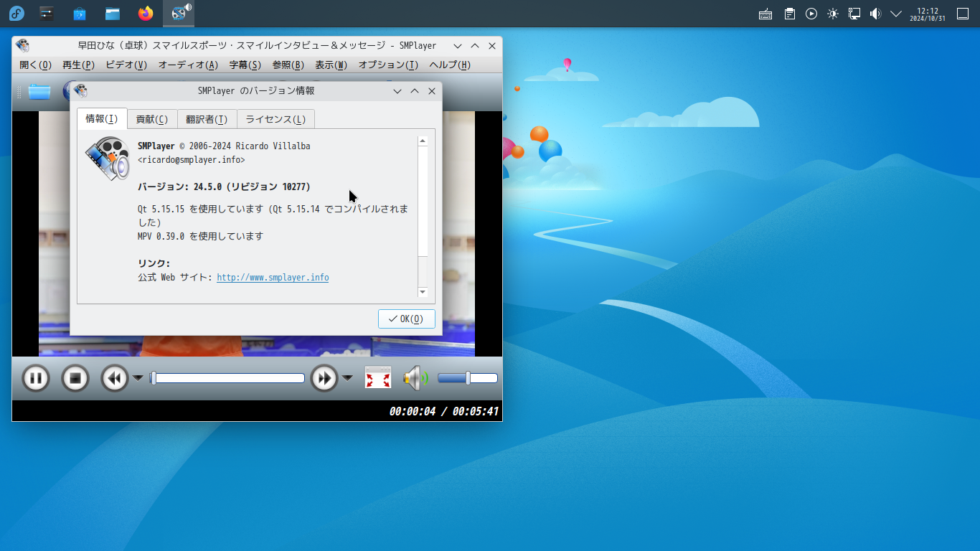Adjust the volume slider
Viewport: 980px width, 551px height.
click(x=467, y=378)
